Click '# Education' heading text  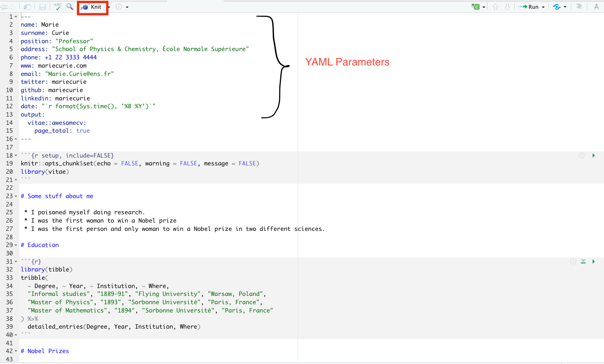pyautogui.click(x=40, y=245)
